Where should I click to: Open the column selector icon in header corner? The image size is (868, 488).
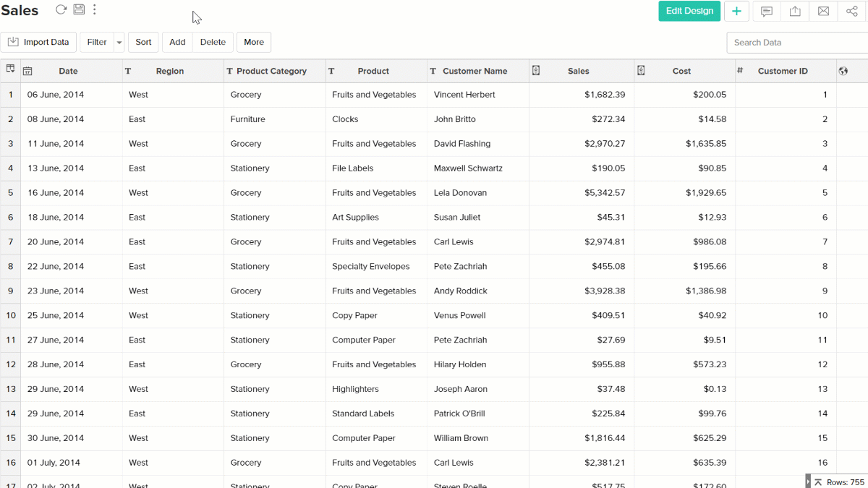coord(10,69)
